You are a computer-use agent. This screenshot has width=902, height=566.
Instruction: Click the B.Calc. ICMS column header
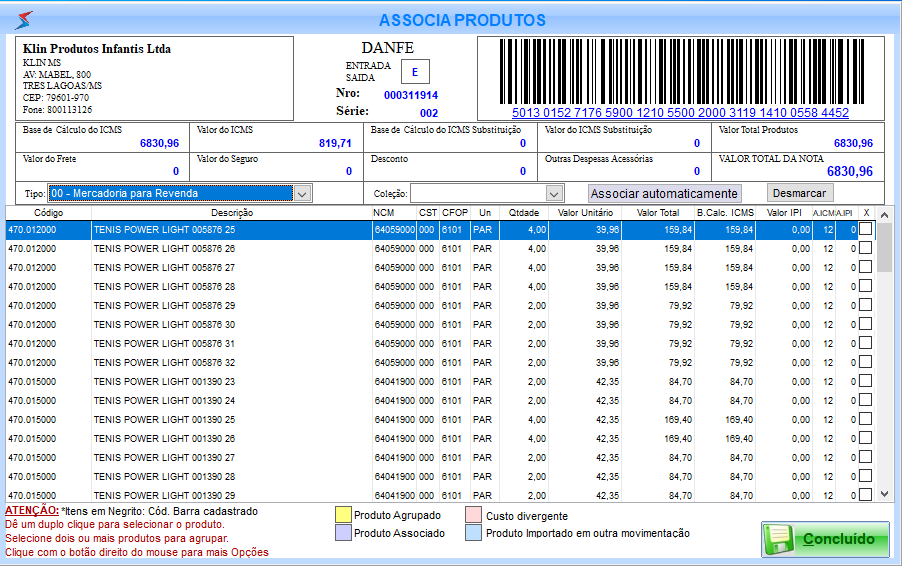point(725,213)
